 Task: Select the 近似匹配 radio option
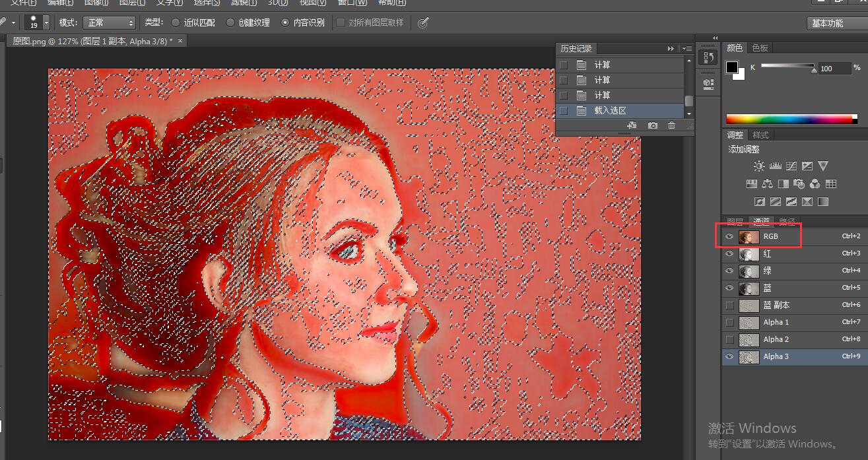click(x=176, y=22)
